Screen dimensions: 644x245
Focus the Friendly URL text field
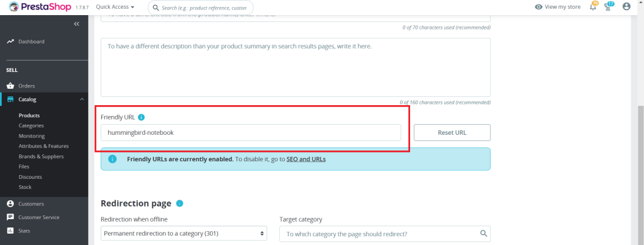click(250, 132)
